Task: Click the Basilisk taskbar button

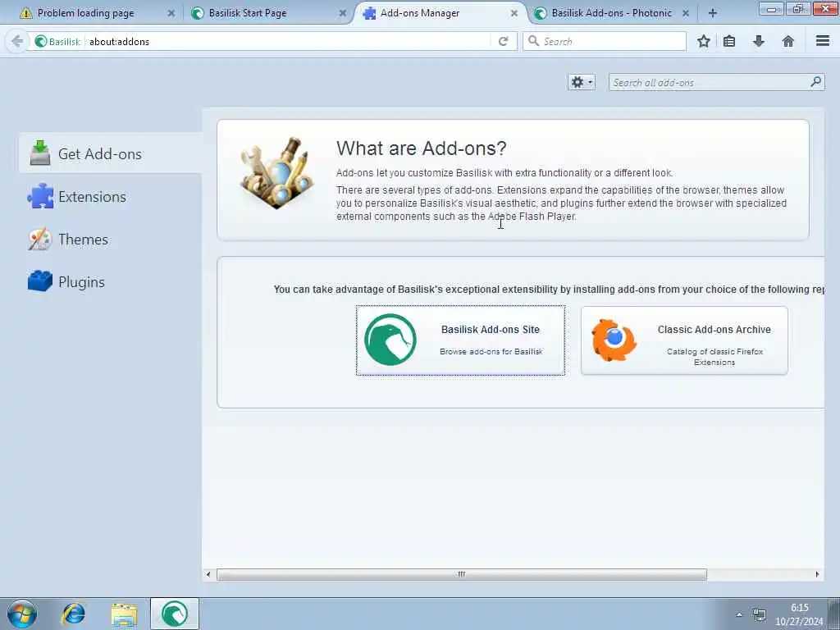Action: pos(175,614)
